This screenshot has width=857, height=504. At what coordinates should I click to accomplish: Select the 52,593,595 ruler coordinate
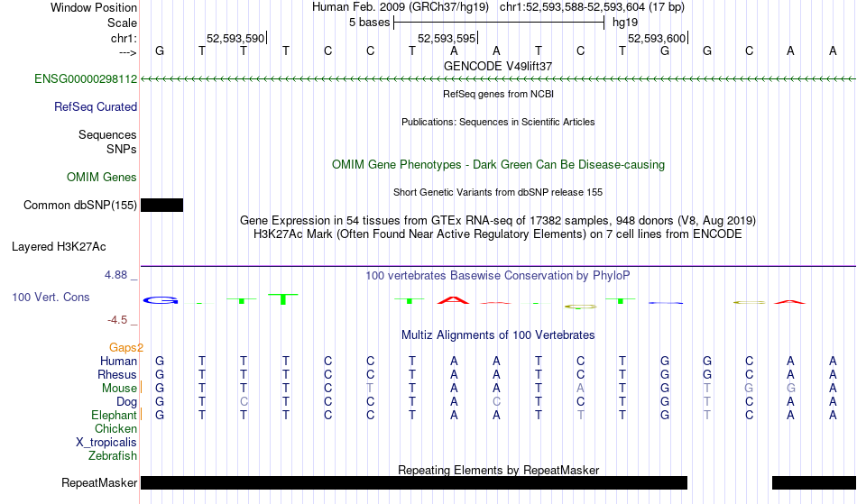[447, 38]
